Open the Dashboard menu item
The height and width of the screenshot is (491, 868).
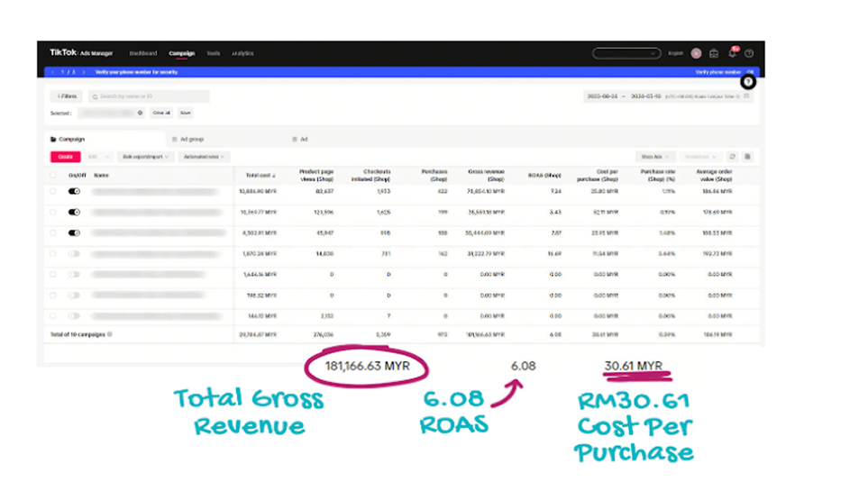[142, 53]
